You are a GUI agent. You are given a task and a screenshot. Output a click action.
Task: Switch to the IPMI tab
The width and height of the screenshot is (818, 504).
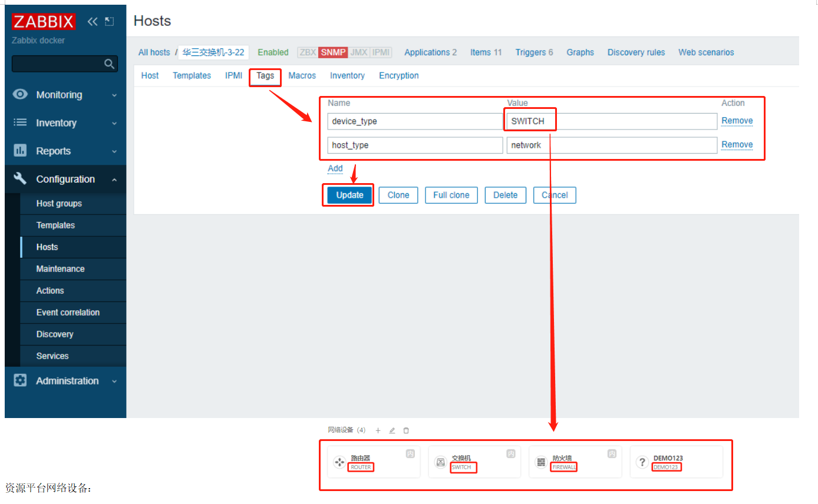point(233,75)
